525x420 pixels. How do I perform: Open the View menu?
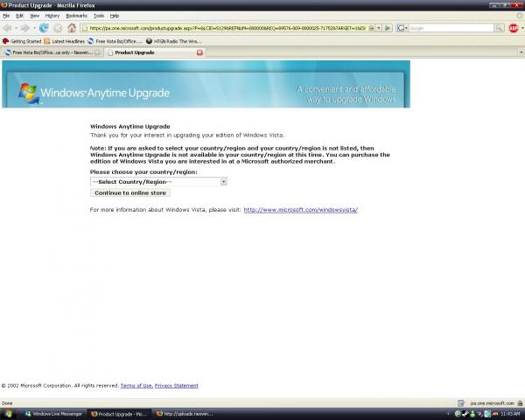34,16
